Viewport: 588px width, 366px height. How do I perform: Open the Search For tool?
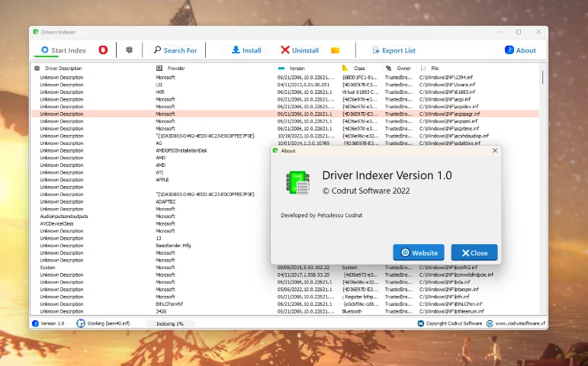tap(175, 50)
